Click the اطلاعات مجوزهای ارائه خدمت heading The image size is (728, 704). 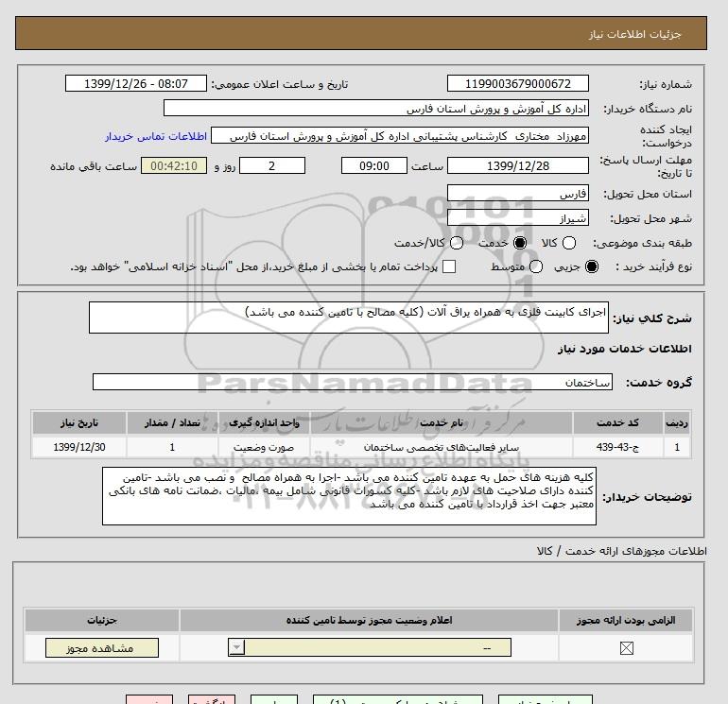click(622, 551)
